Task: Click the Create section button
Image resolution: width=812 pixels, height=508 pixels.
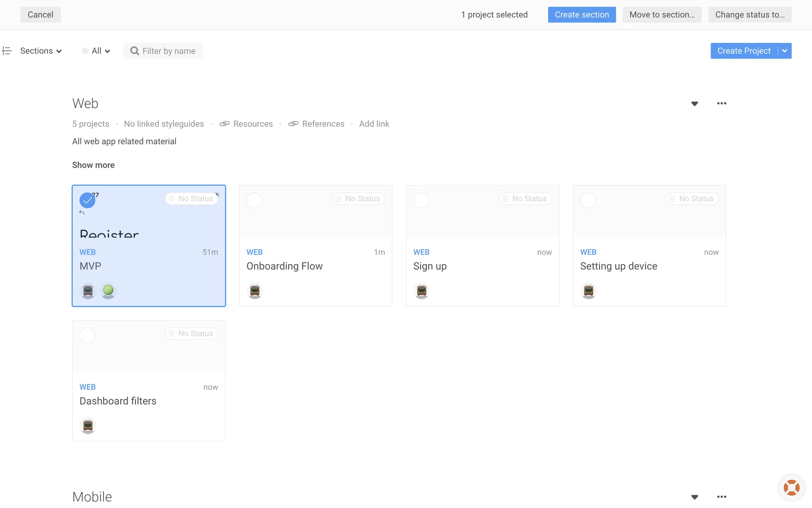Action: [582, 15]
